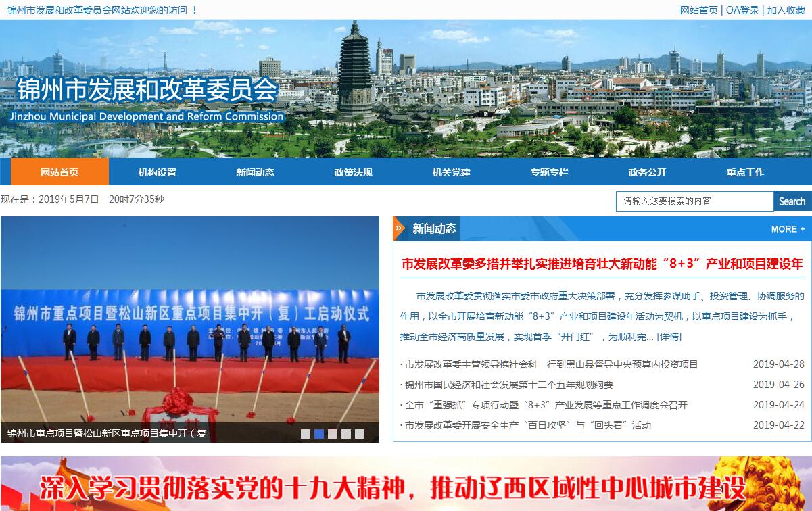Open the news item dated 2019-04-26

[x=508, y=385]
